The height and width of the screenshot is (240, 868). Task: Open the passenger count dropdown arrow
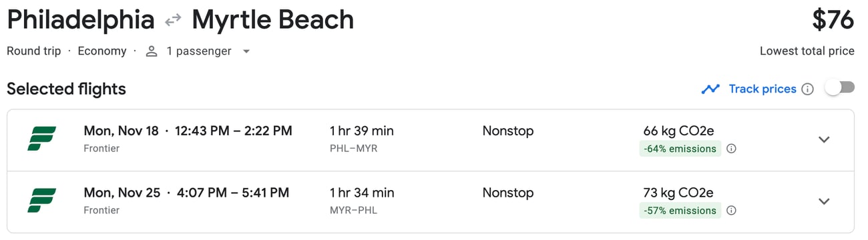click(246, 51)
